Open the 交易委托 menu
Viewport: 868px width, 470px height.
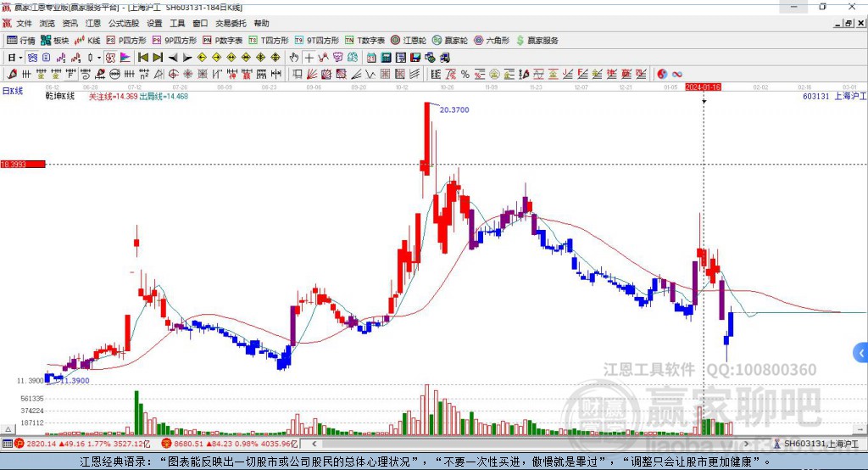tap(231, 23)
